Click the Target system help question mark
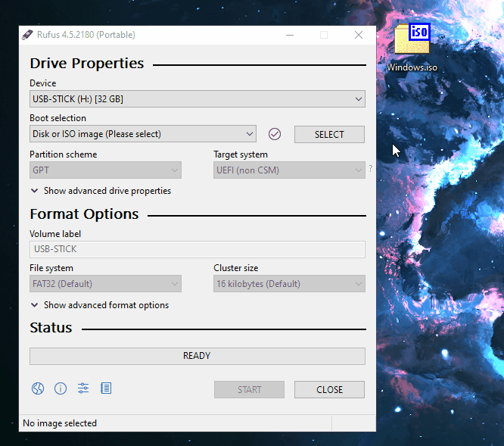 (x=371, y=169)
